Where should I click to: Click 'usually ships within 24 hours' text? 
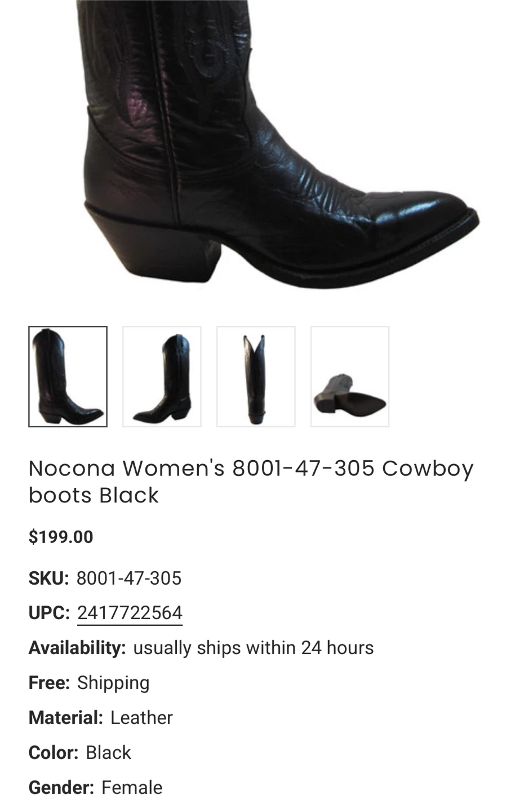pos(254,648)
